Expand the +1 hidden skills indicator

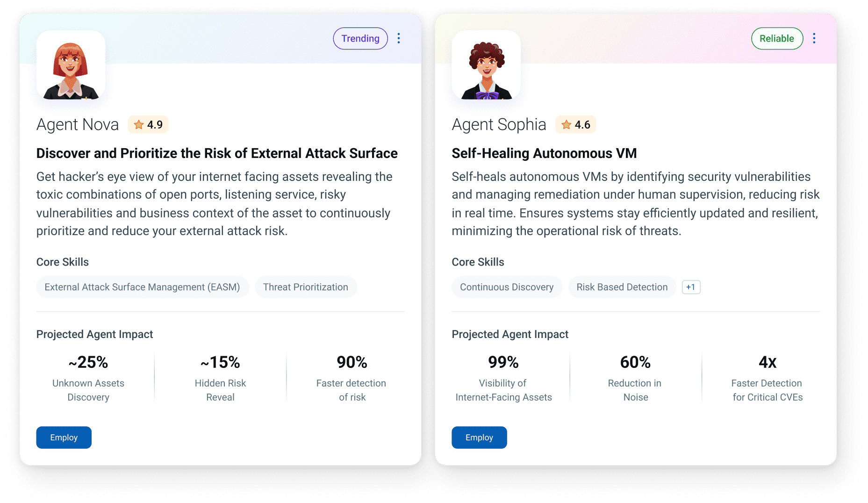(691, 287)
